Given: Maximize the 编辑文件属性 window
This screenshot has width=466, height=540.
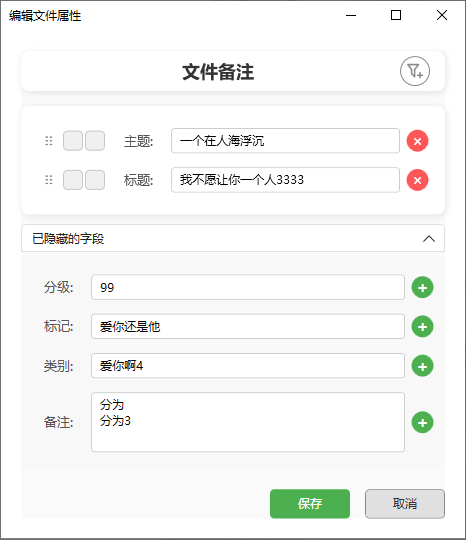Looking at the screenshot, I should click(396, 15).
